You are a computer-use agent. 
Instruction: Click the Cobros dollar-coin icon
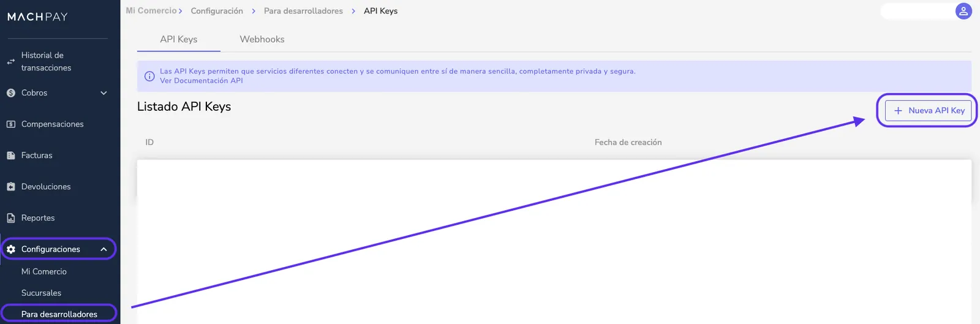click(10, 93)
